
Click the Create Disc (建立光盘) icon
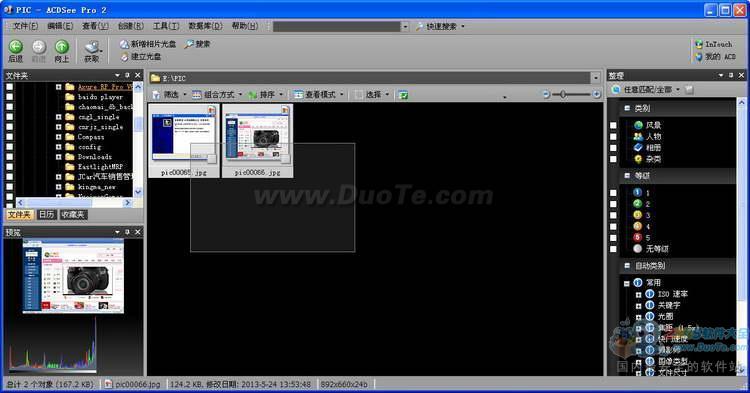click(x=124, y=57)
